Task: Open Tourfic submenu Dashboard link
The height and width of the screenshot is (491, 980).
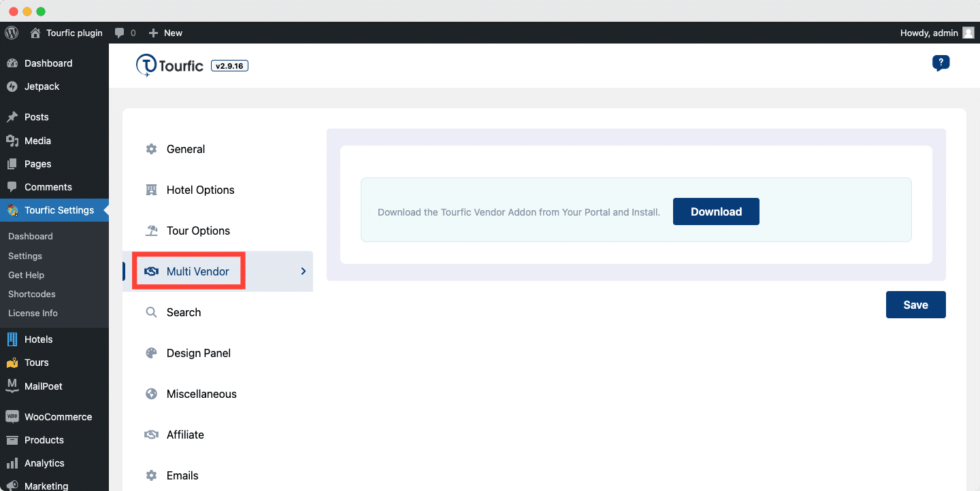Action: coord(31,236)
